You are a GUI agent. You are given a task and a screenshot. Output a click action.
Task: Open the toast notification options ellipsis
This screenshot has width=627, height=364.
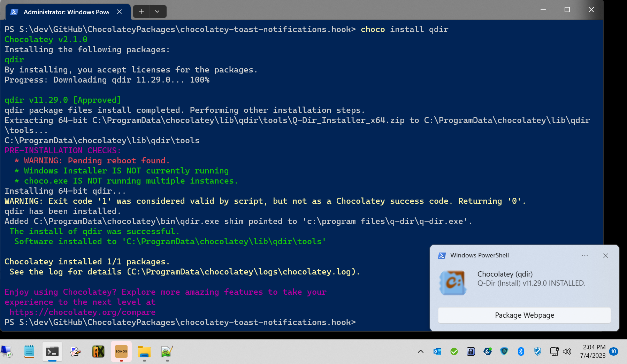pos(585,256)
